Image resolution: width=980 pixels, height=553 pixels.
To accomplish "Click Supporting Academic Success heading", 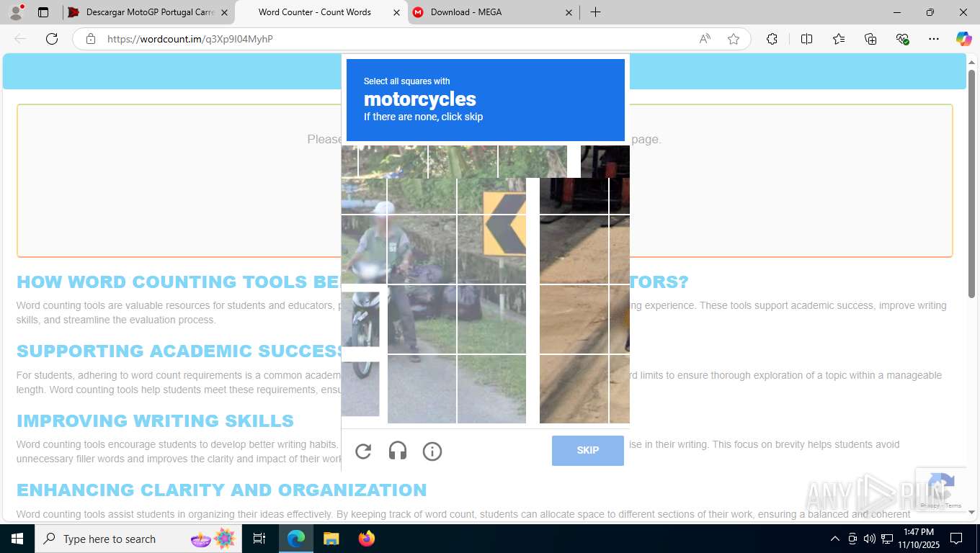I will pyautogui.click(x=180, y=351).
